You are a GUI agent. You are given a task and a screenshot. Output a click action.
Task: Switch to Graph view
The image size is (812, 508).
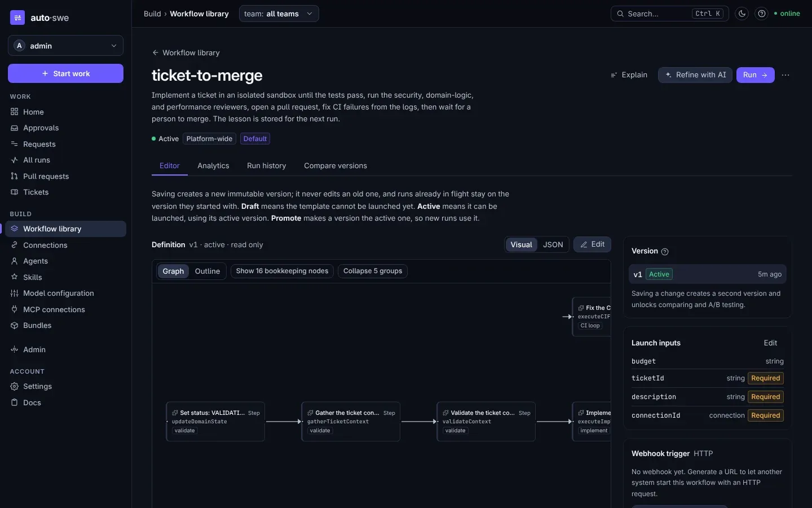tap(173, 271)
